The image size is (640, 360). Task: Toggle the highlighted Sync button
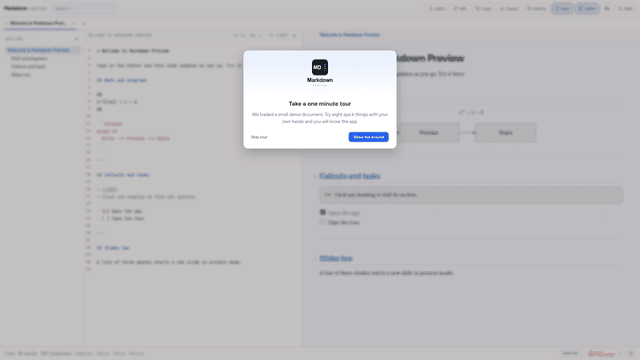(562, 9)
